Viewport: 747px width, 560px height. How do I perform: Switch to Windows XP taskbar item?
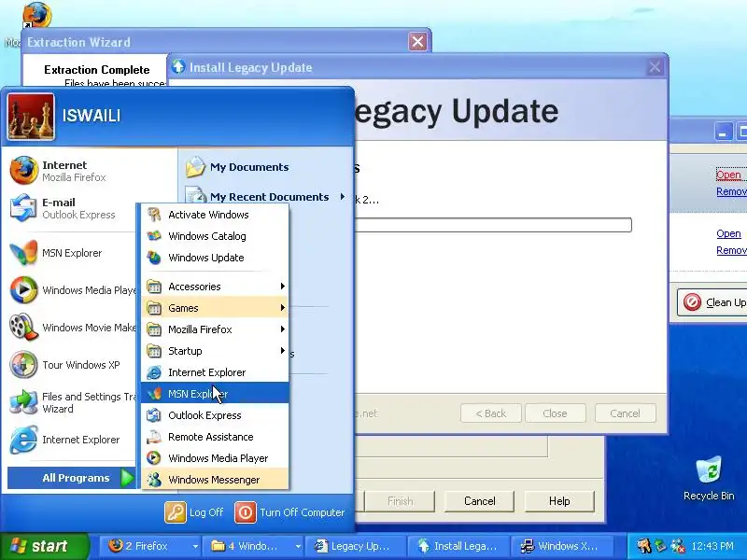(562, 546)
